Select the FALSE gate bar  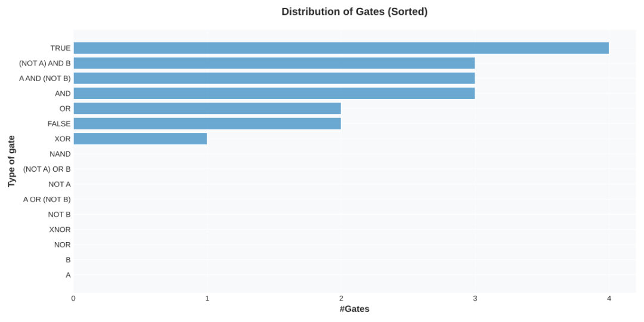pos(207,123)
